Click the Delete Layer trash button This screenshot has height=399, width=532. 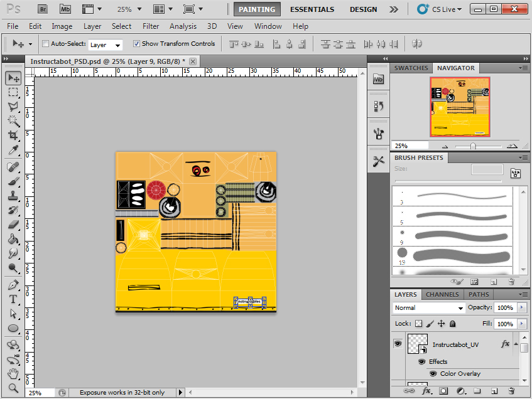tap(511, 390)
